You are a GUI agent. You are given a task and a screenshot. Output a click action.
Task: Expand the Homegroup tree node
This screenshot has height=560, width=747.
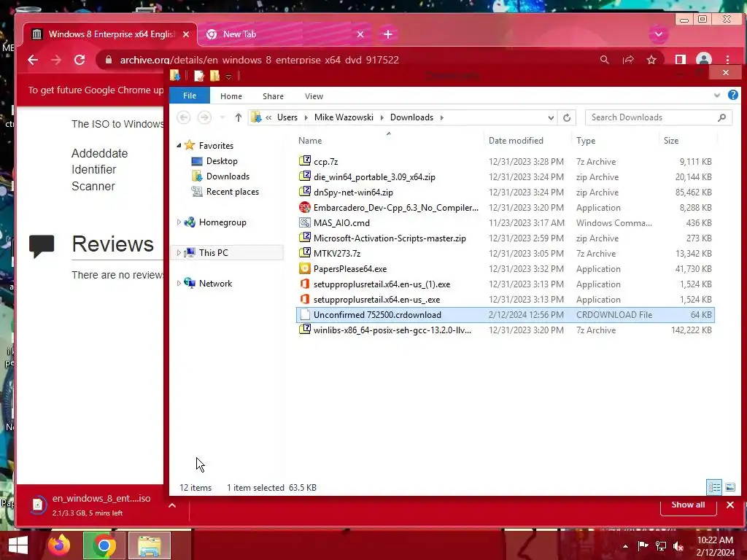[x=179, y=222]
